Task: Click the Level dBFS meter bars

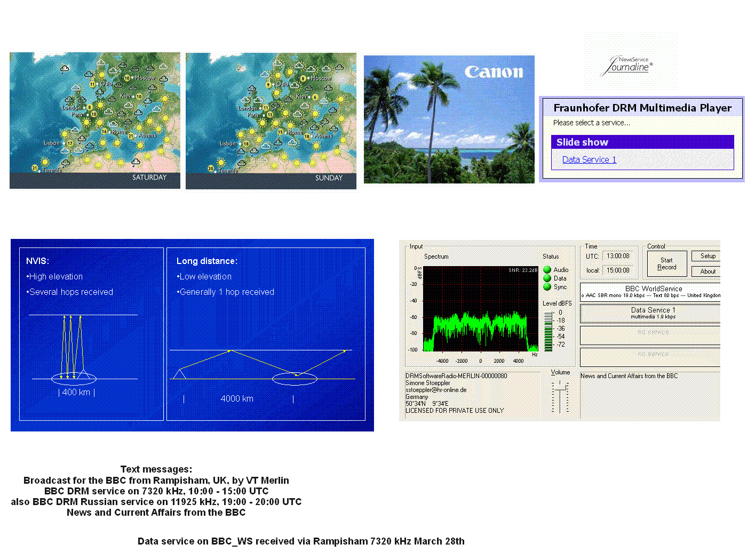Action: click(549, 331)
